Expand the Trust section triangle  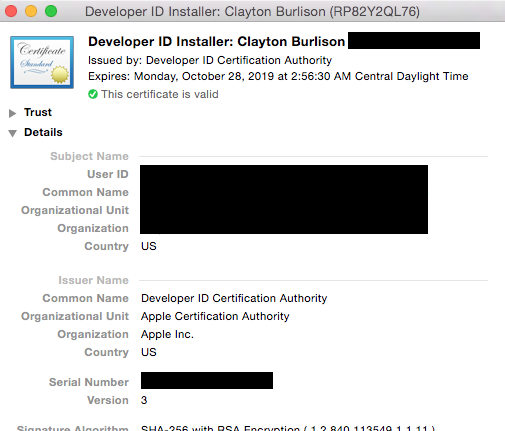click(x=12, y=113)
